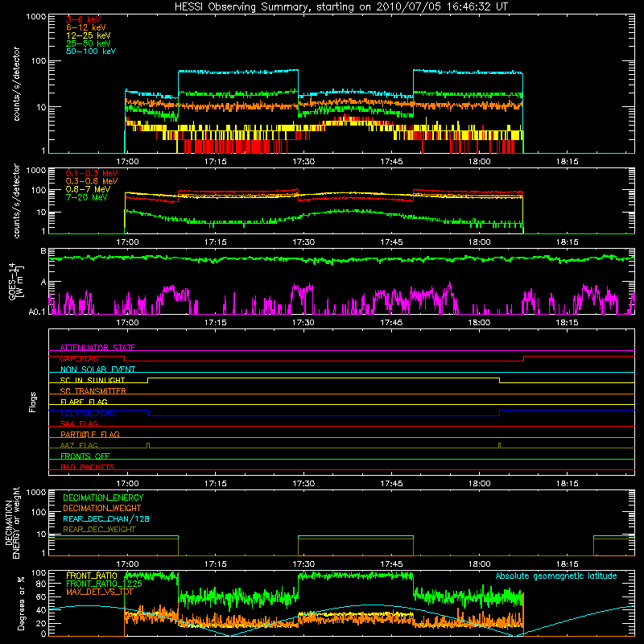Click 17:15 tick under the MeV panel
The image size is (644, 644).
(x=215, y=242)
